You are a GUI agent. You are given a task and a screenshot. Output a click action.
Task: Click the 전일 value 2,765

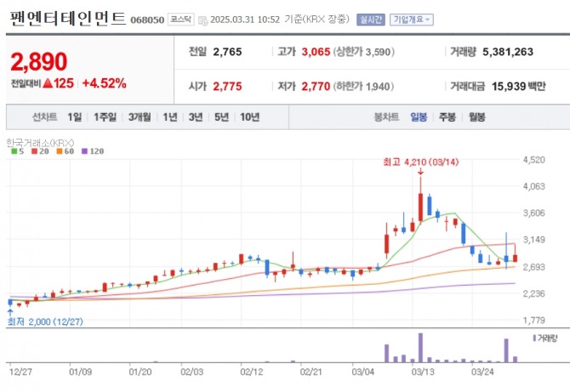coord(227,52)
